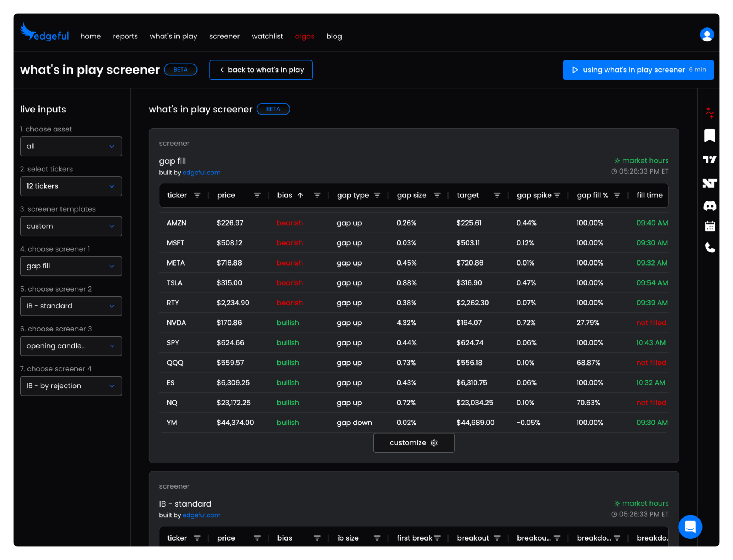Click the phone icon in right sidebar
Image resolution: width=733 pixels, height=560 pixels.
[710, 248]
